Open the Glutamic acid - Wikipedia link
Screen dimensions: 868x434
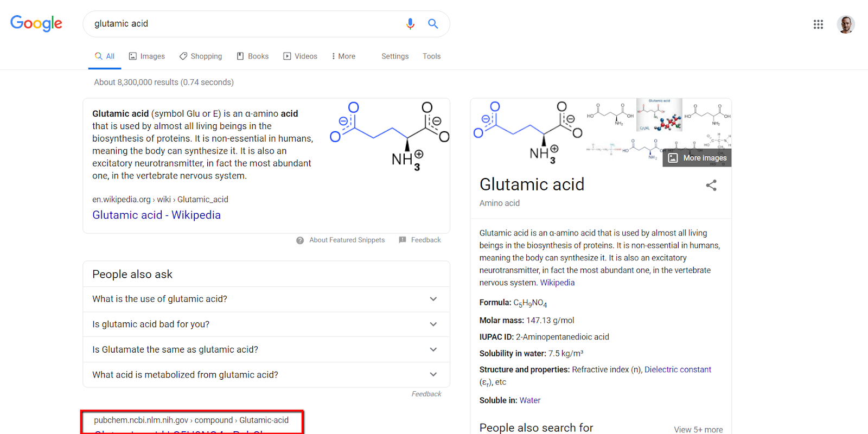tap(156, 215)
